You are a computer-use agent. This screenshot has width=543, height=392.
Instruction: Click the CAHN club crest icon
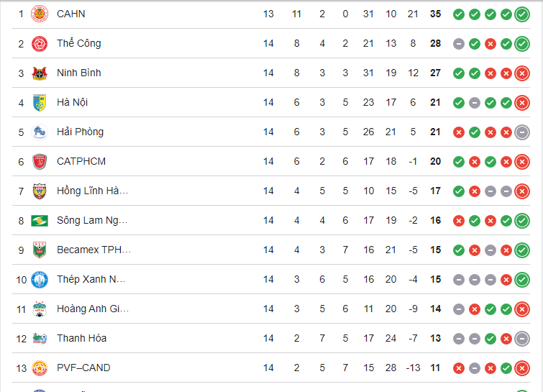40,14
